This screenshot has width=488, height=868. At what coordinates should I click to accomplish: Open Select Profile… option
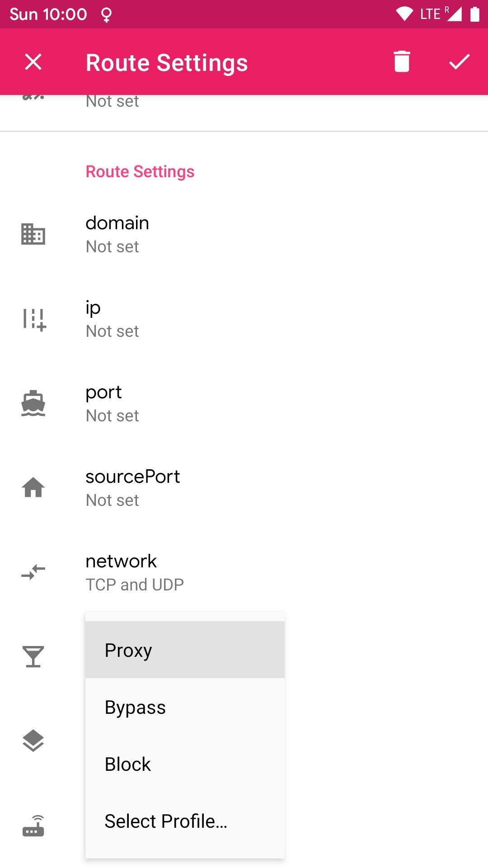tap(185, 821)
